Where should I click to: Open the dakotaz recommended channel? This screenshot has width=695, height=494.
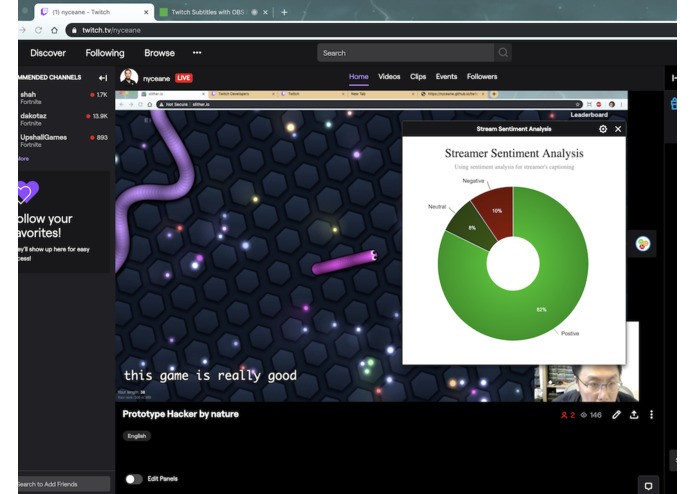(64, 119)
